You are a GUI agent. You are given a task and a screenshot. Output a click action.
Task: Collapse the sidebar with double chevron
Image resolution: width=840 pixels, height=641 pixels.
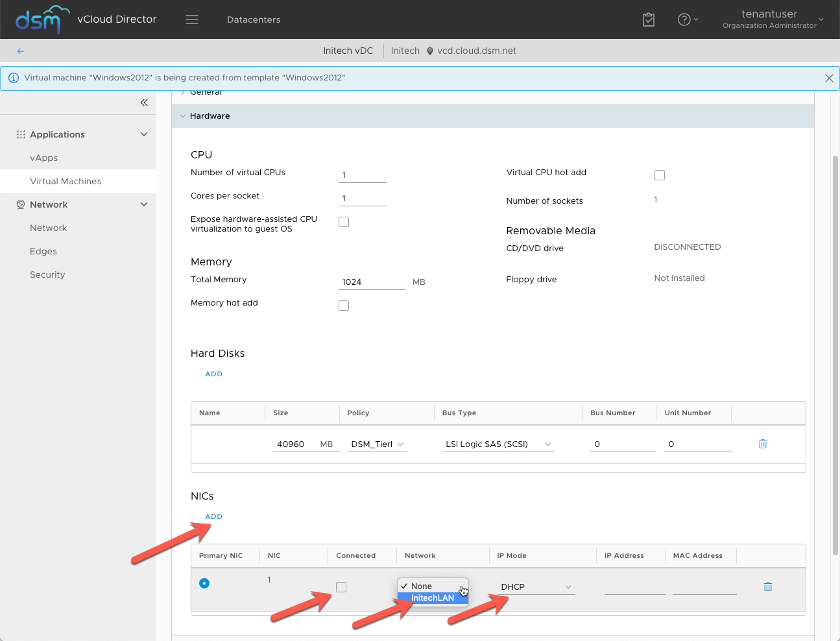[x=144, y=103]
